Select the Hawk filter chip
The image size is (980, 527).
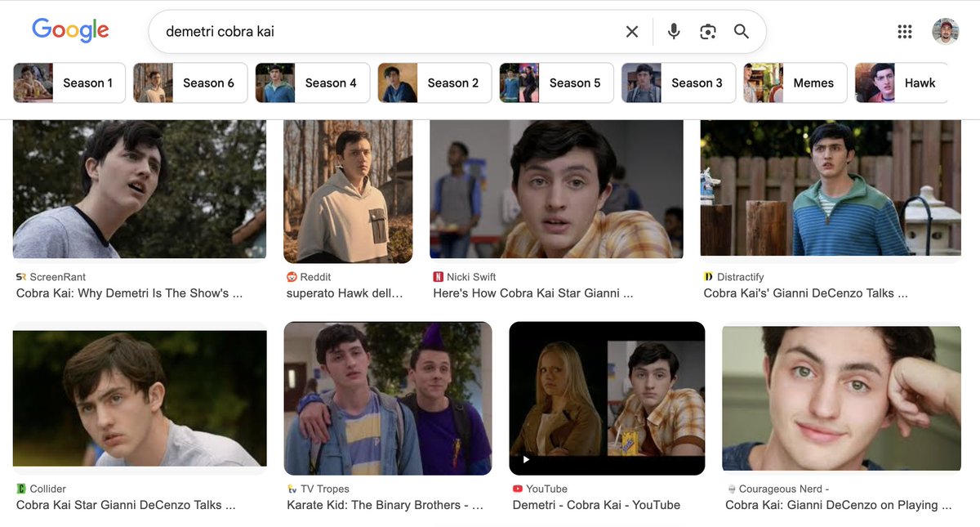click(902, 83)
